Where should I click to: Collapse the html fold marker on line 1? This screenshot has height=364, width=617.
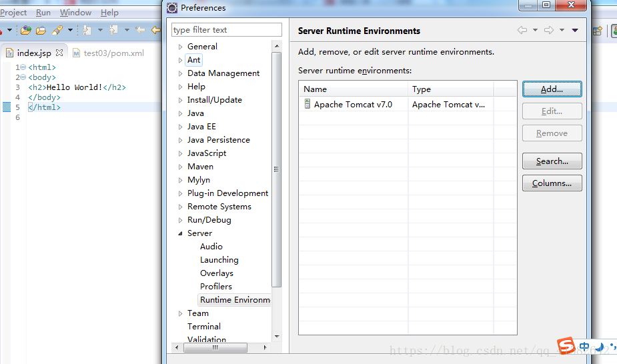[23, 67]
